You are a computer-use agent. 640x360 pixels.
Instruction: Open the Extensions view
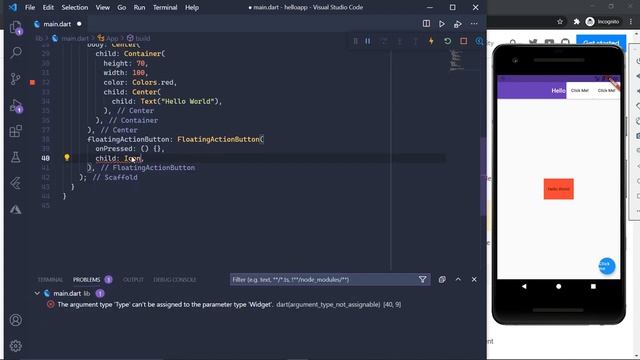(x=16, y=131)
